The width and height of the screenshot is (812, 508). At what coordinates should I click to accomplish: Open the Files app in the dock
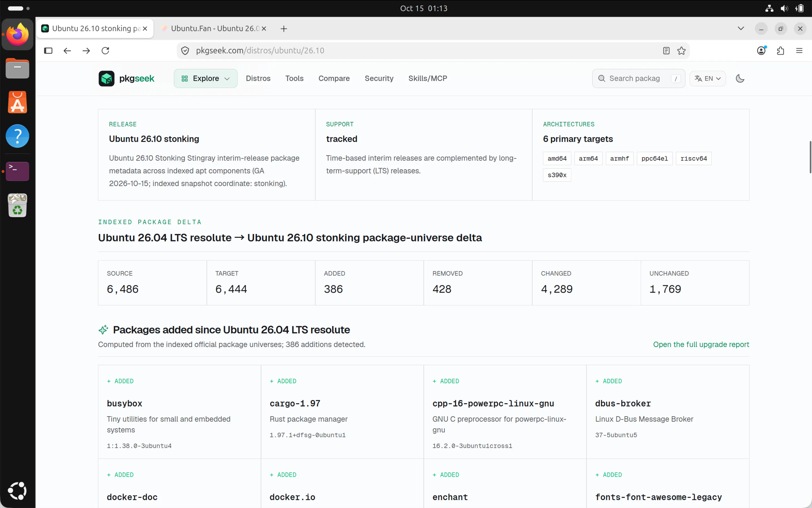pyautogui.click(x=18, y=69)
